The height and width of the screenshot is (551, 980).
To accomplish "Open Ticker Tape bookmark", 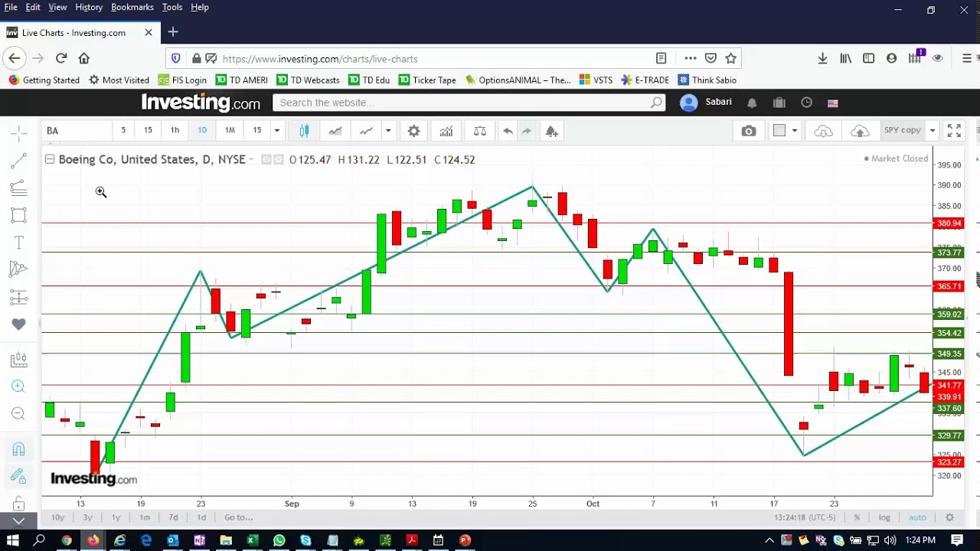I will coord(427,80).
